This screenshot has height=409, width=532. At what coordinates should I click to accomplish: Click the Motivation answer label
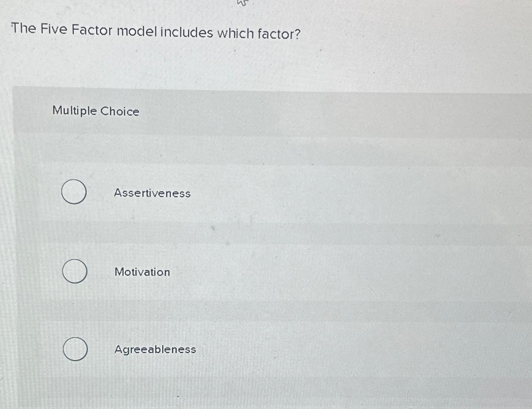142,272
